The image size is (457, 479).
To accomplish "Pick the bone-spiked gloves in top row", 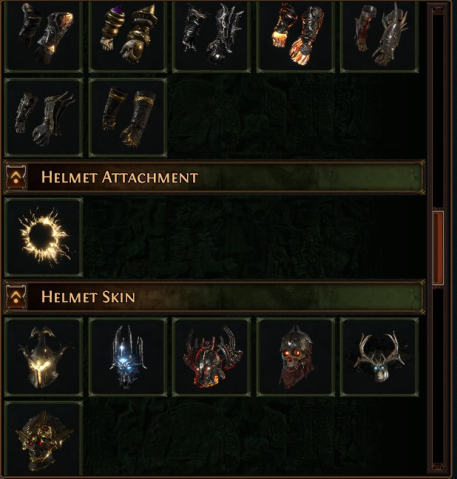I will [379, 36].
